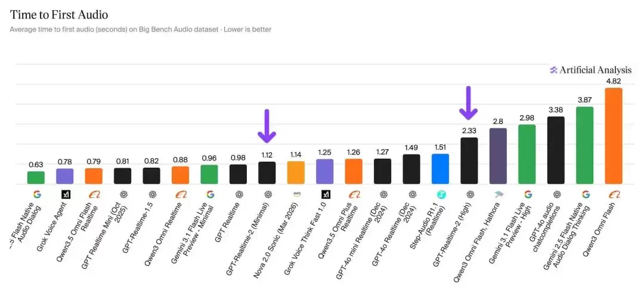Viewport: 644px width, 290px height.
Task: Click the yellow Nova 2.0 Sonic 1.14 bar
Action: (296, 172)
